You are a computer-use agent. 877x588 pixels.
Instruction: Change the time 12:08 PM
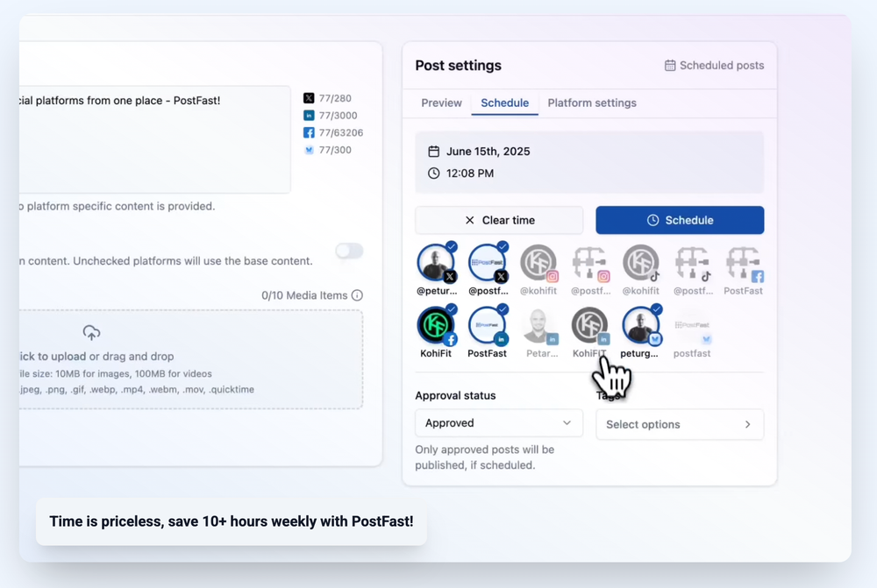tap(470, 174)
